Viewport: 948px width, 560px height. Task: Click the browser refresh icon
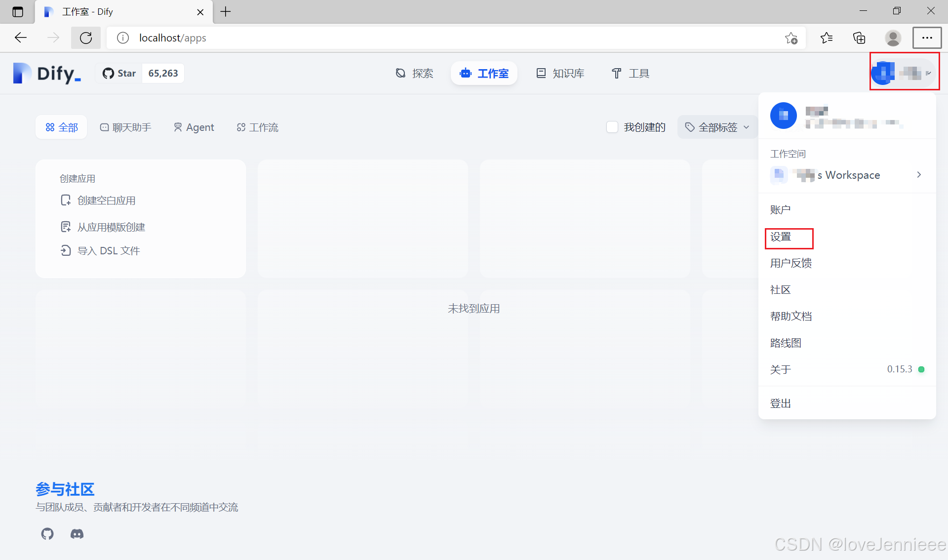pyautogui.click(x=86, y=38)
